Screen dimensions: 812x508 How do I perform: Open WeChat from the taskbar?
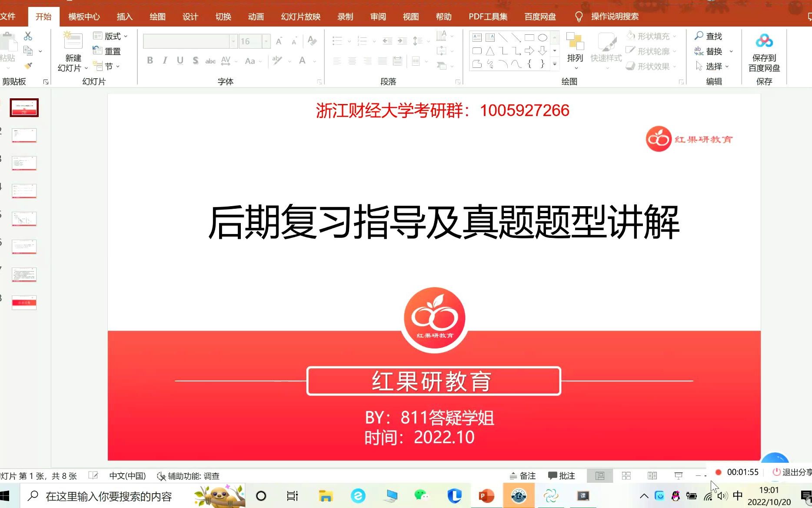pyautogui.click(x=421, y=496)
